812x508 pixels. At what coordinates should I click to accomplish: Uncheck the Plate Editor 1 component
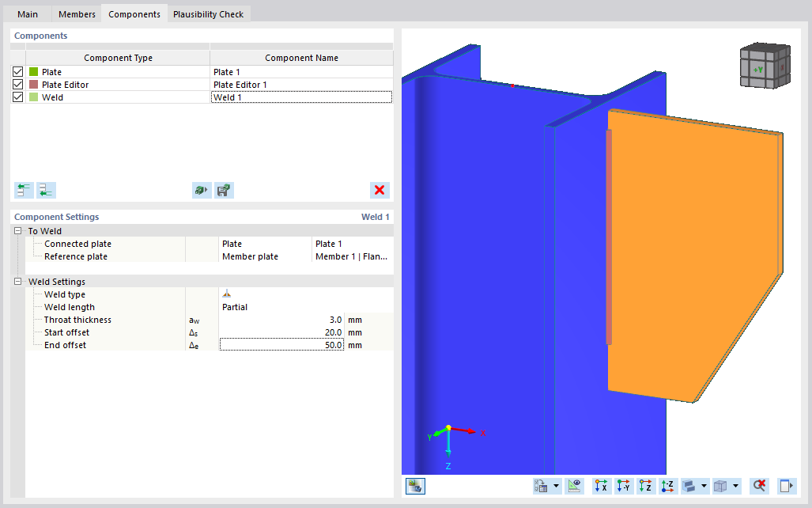17,84
